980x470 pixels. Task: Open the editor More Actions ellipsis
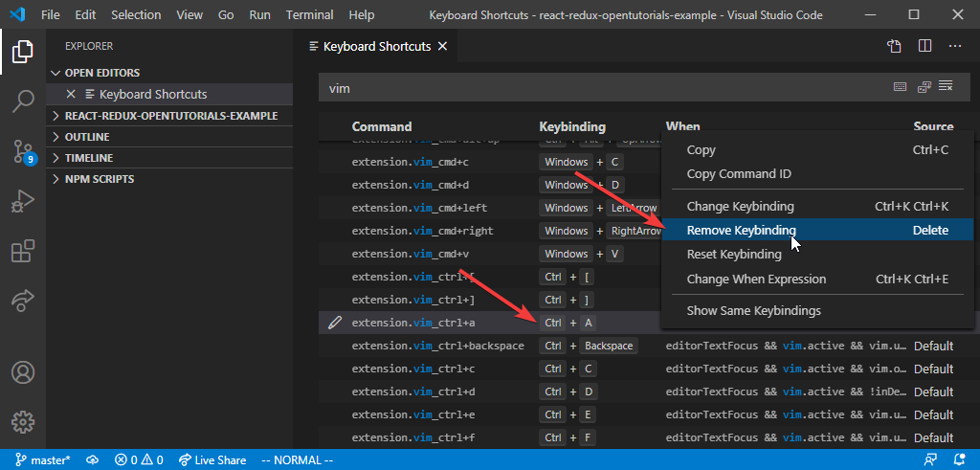point(955,46)
